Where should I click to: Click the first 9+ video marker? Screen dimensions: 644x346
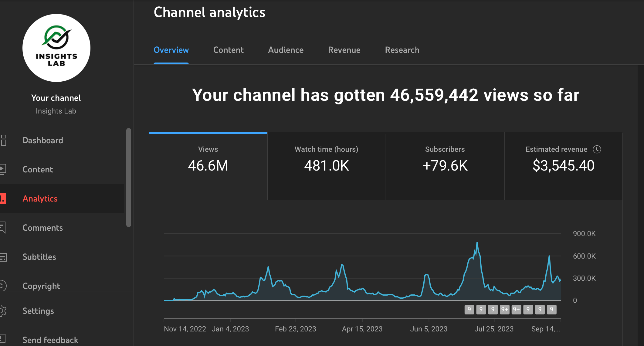tap(504, 310)
